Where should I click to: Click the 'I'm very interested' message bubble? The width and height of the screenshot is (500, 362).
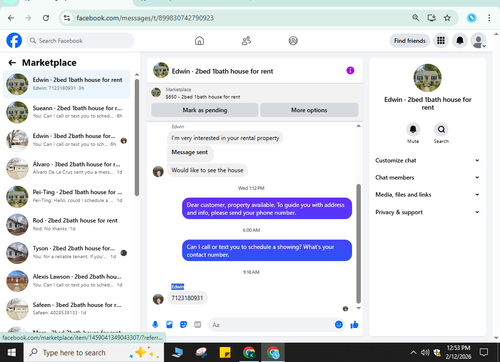pos(225,138)
